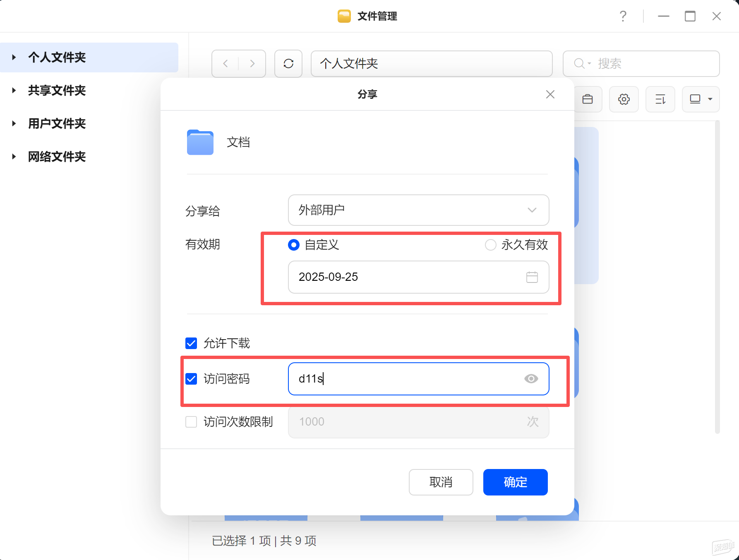Close the 分享 dialog
The image size is (739, 560).
pos(550,94)
